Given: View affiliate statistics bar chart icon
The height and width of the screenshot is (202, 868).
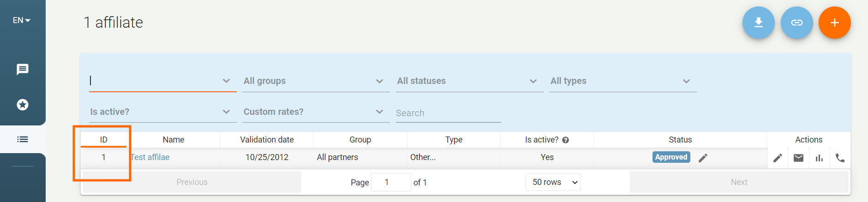Looking at the screenshot, I should click(819, 158).
